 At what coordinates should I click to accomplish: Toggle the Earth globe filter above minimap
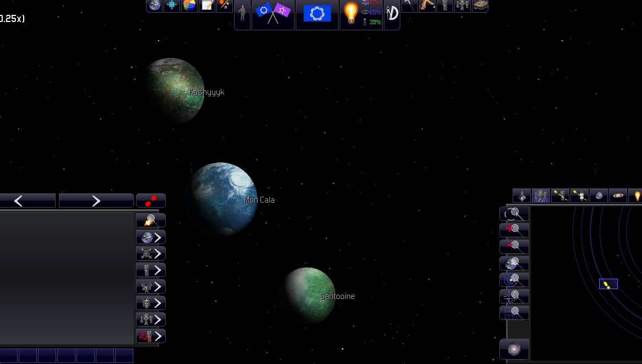[599, 195]
